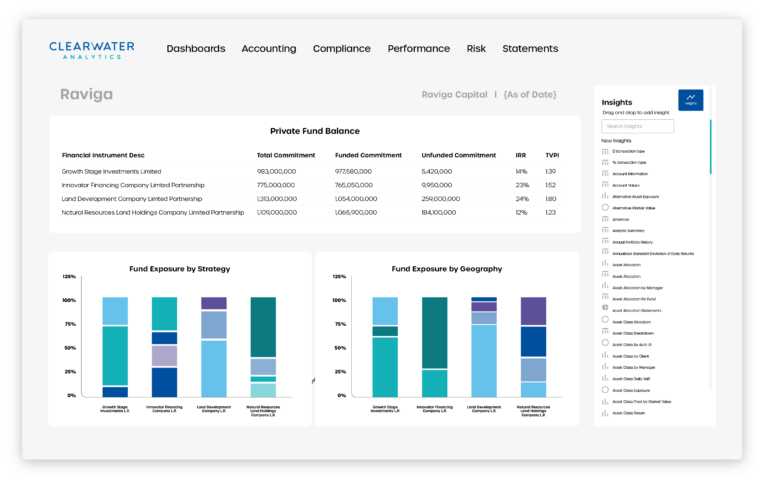Image resolution: width=768 pixels, height=480 pixels.
Task: Sort by Unfunded Commitment column header
Action: click(x=459, y=155)
